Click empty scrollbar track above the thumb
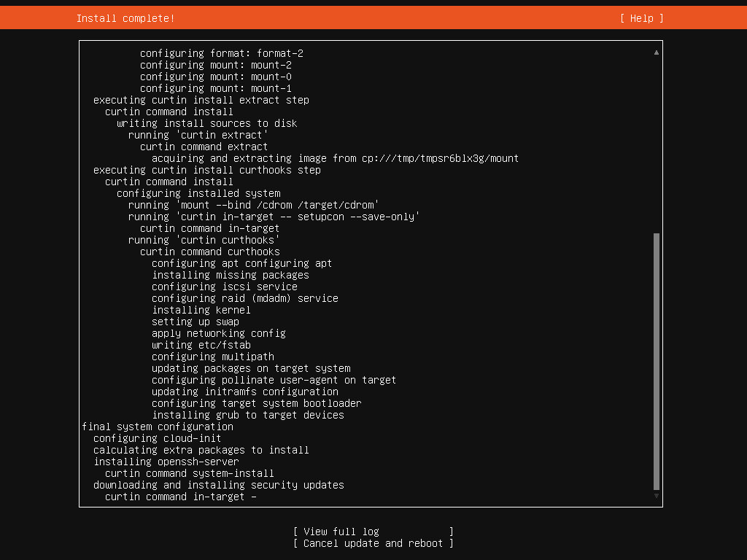 pos(657,146)
